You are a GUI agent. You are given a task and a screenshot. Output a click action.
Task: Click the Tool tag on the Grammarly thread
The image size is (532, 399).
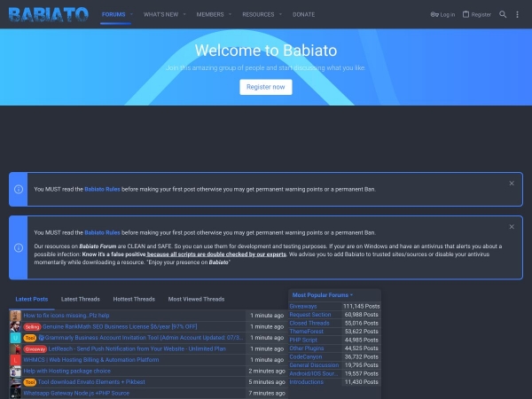pyautogui.click(x=30, y=338)
